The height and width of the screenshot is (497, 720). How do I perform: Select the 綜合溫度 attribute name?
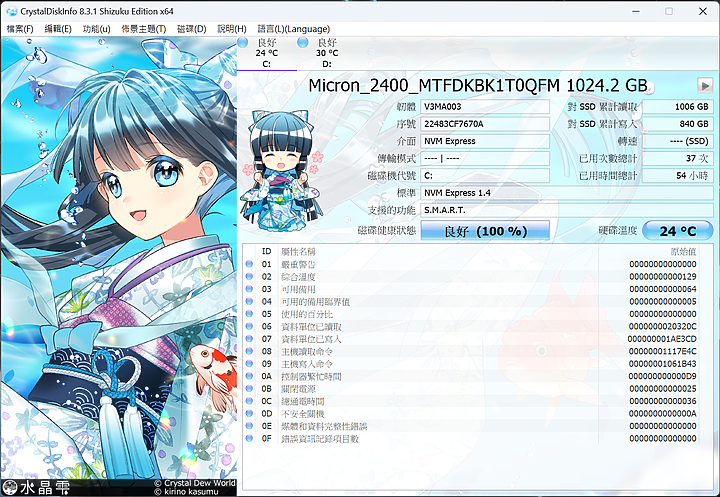point(298,277)
